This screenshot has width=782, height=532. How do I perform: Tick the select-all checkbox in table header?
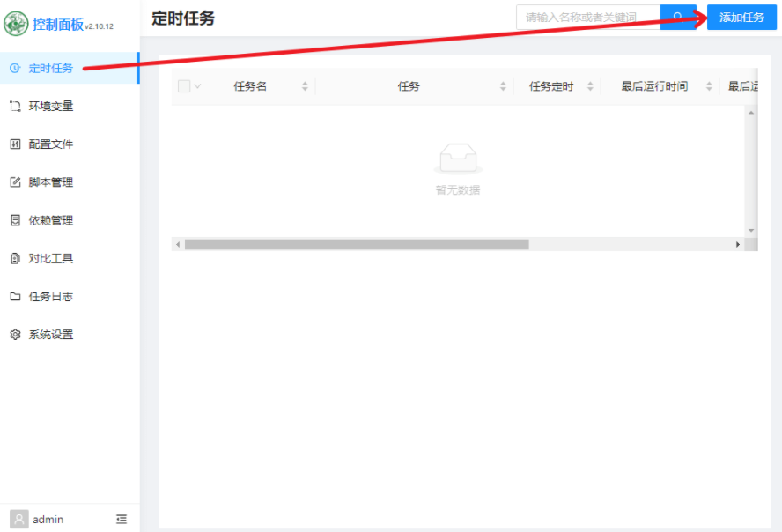(x=184, y=86)
